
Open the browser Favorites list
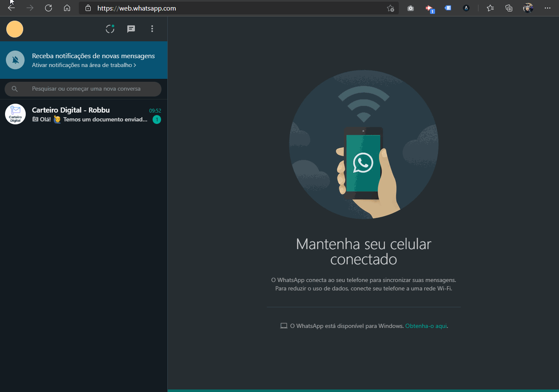490,8
